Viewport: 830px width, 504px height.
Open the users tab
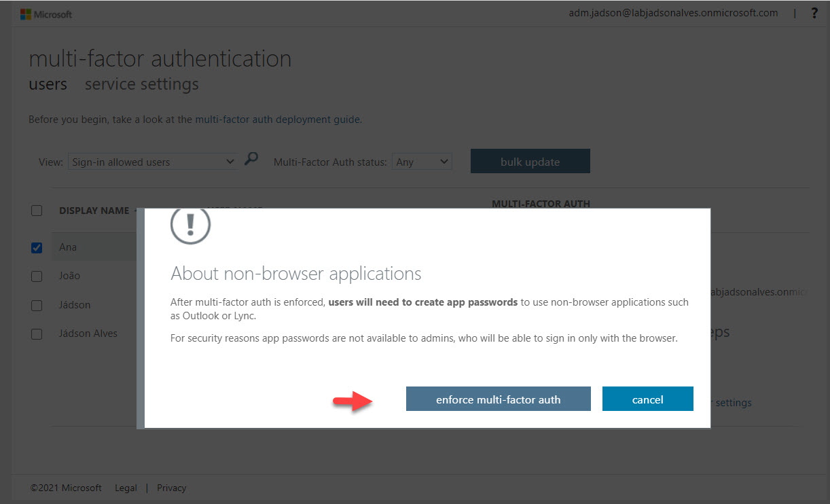(x=48, y=84)
